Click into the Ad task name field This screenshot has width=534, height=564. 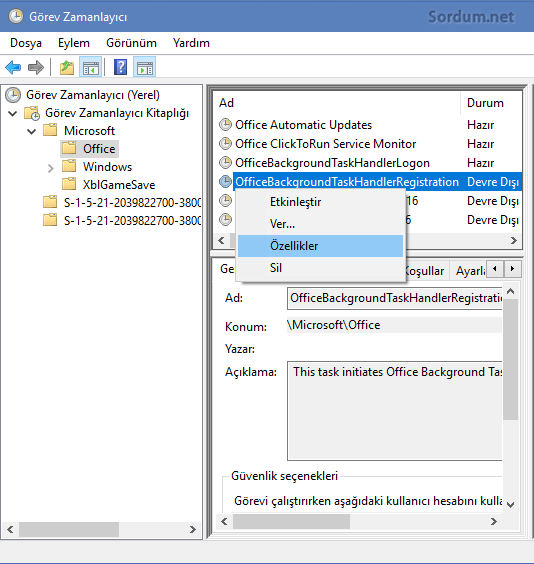pos(394,298)
